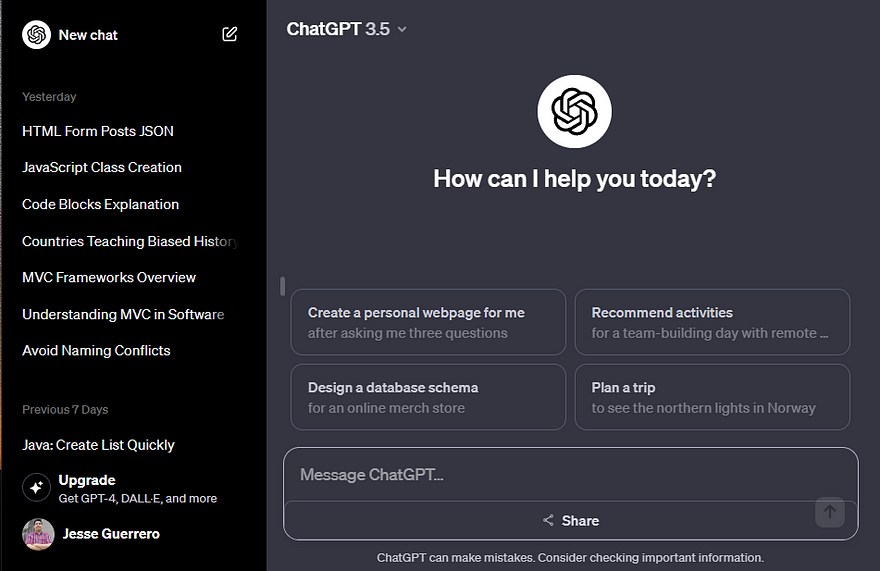The height and width of the screenshot is (571, 880).
Task: Open Java: Create List Quickly conversation
Action: click(98, 445)
